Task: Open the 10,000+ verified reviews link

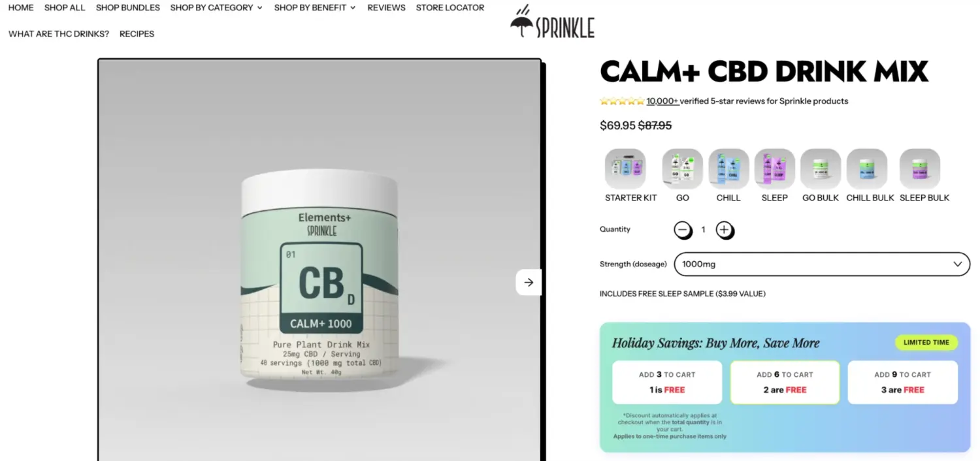Action: tap(662, 101)
